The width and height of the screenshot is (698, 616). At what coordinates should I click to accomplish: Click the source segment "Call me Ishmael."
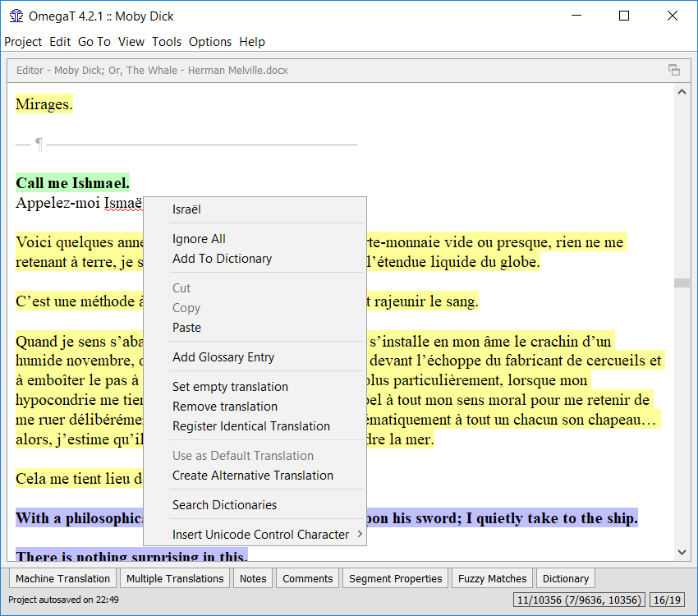coord(72,183)
